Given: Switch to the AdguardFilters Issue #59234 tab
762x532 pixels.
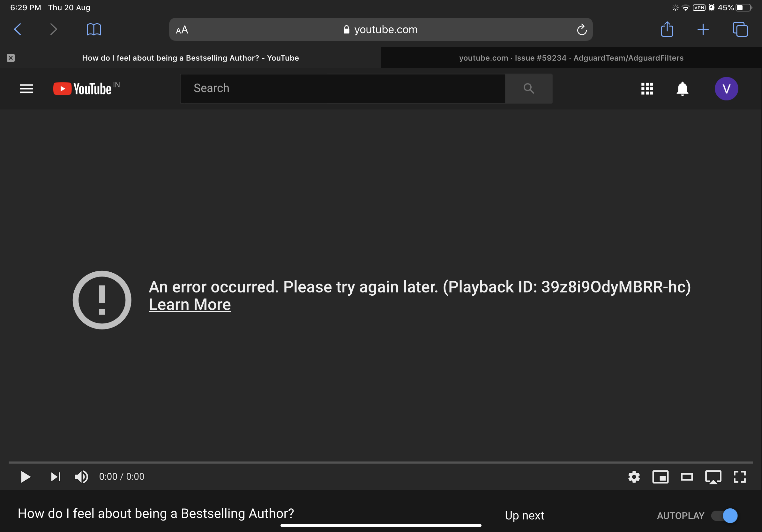Looking at the screenshot, I should [x=571, y=58].
